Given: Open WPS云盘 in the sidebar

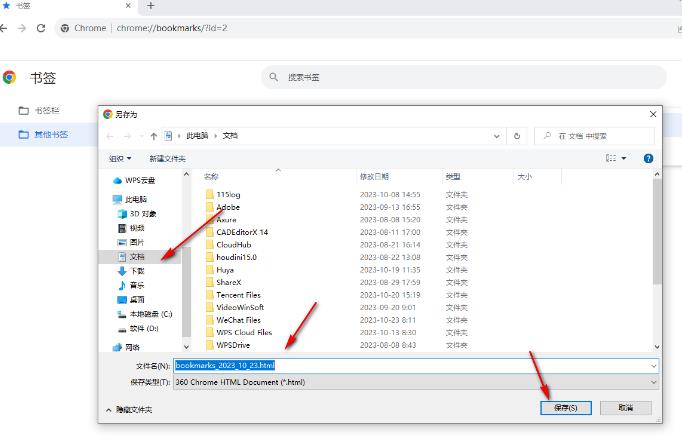Looking at the screenshot, I should tap(140, 181).
